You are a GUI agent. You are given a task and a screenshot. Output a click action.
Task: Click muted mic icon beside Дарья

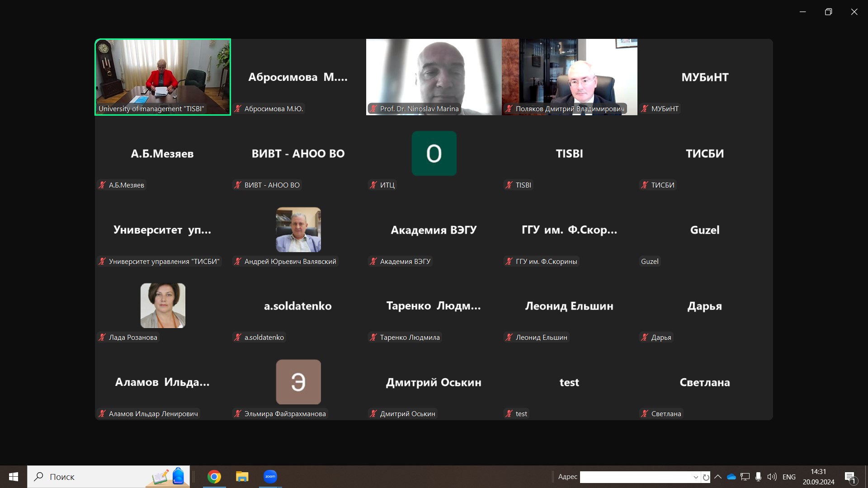[645, 337]
